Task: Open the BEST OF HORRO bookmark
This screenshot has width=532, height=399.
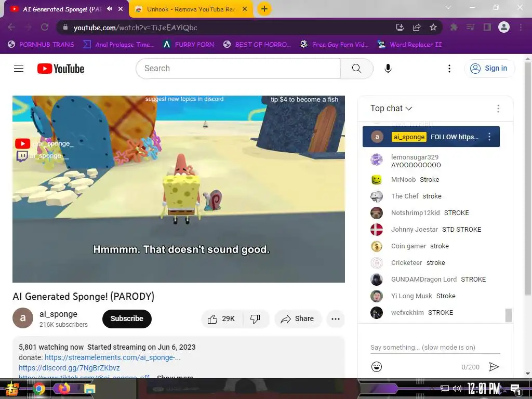Action: tap(257, 45)
